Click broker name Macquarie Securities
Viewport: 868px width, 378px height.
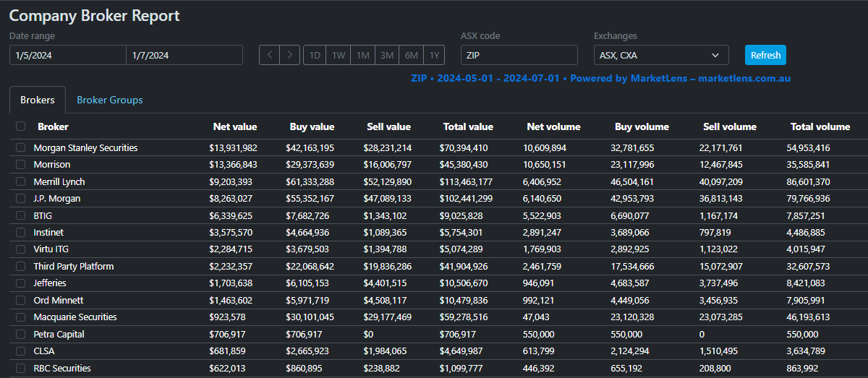tap(75, 317)
